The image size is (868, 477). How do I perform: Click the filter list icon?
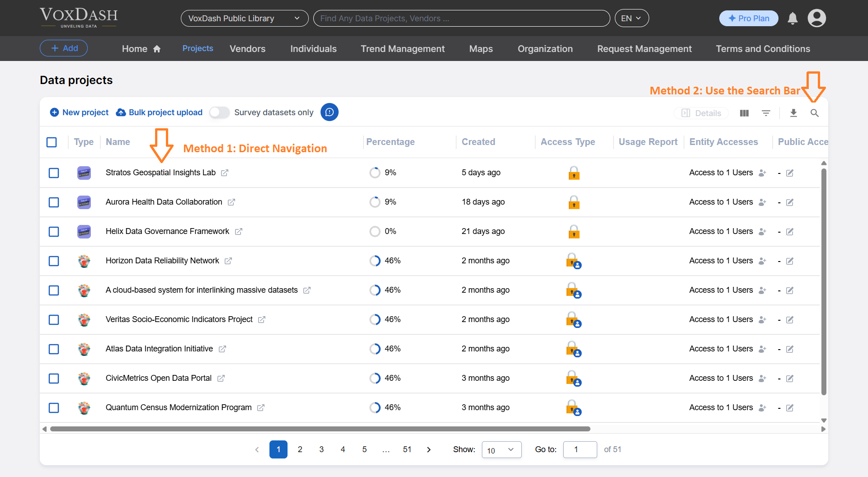(x=766, y=113)
